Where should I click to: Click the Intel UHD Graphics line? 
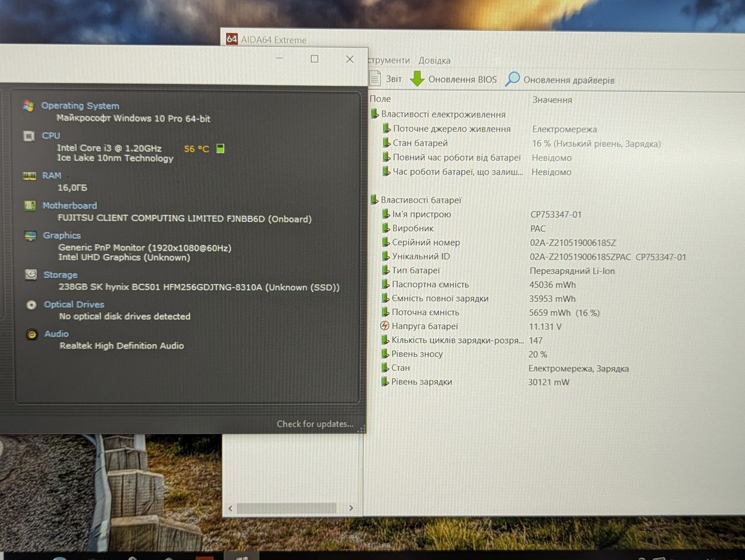pyautogui.click(x=124, y=257)
